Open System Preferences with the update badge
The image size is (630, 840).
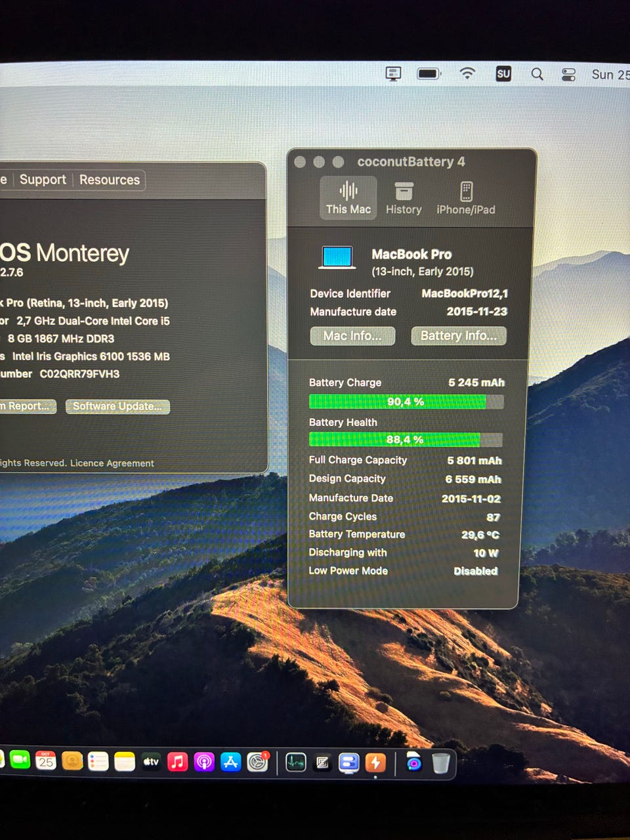pos(258,762)
